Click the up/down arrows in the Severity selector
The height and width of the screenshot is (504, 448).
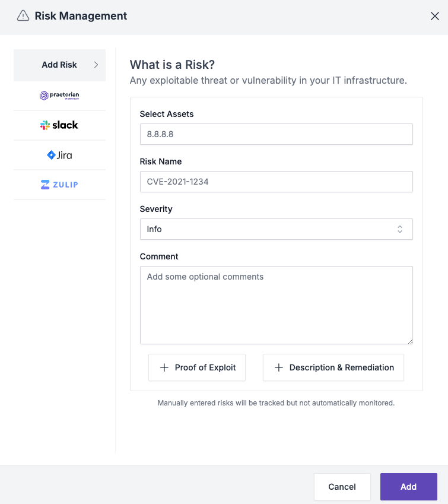[x=400, y=229]
